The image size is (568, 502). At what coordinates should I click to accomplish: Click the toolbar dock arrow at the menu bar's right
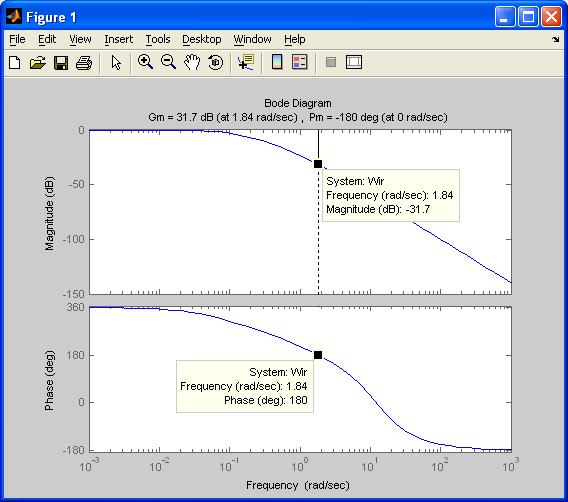click(x=556, y=39)
